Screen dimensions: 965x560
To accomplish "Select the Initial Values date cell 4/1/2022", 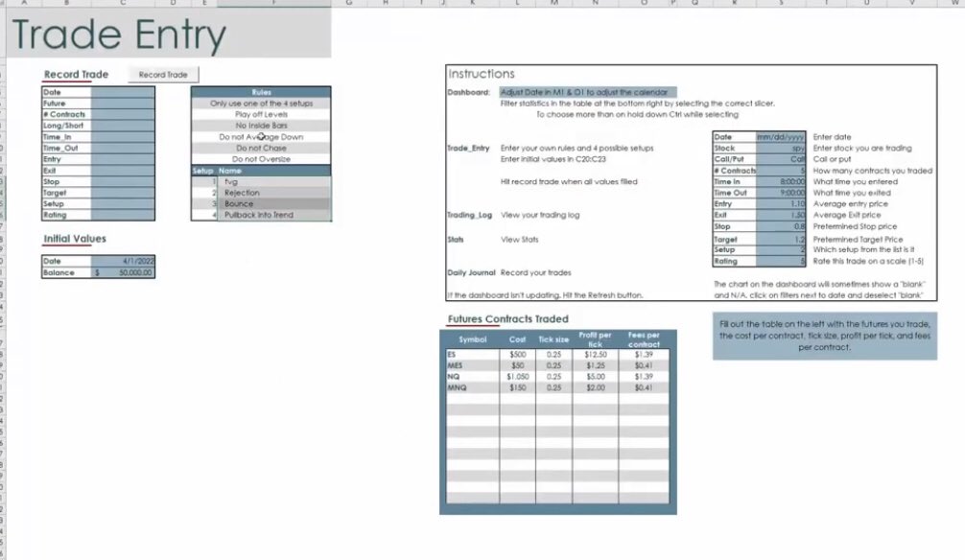I will pos(123,261).
